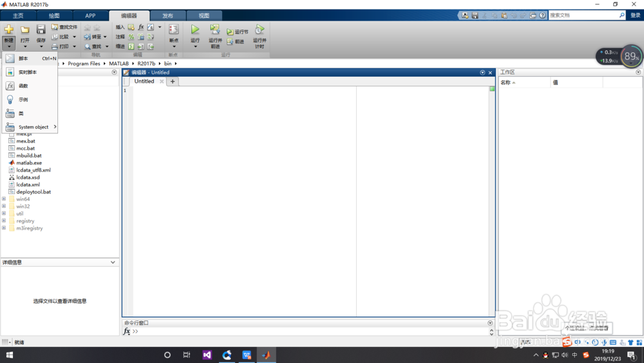The height and width of the screenshot is (363, 644).
Task: Add new editor tab with plus
Action: 173,81
